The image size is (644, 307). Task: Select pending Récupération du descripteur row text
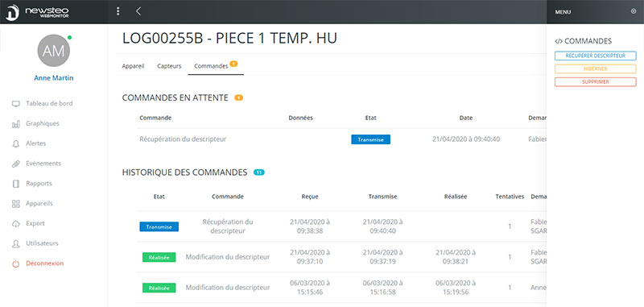[183, 139]
